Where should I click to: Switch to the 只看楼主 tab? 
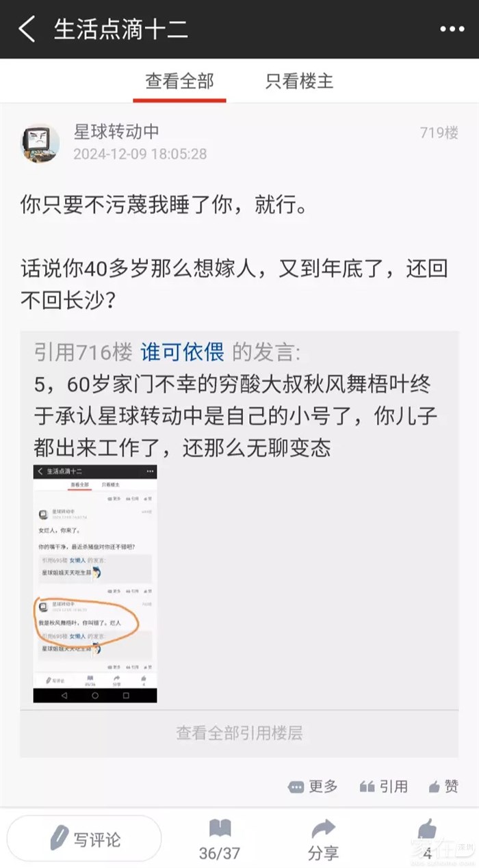pyautogui.click(x=300, y=81)
